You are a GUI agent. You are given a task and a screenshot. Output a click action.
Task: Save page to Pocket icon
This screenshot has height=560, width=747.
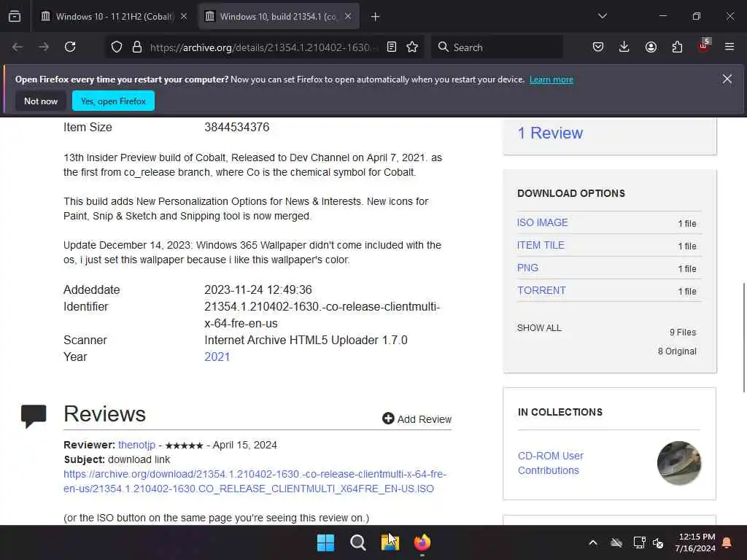pyautogui.click(x=598, y=47)
